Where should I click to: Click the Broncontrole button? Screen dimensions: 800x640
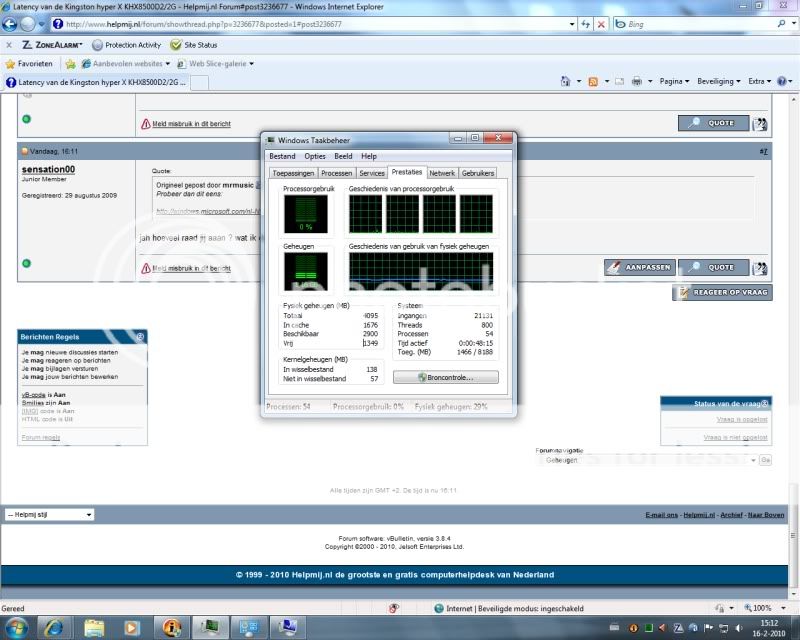click(x=445, y=378)
